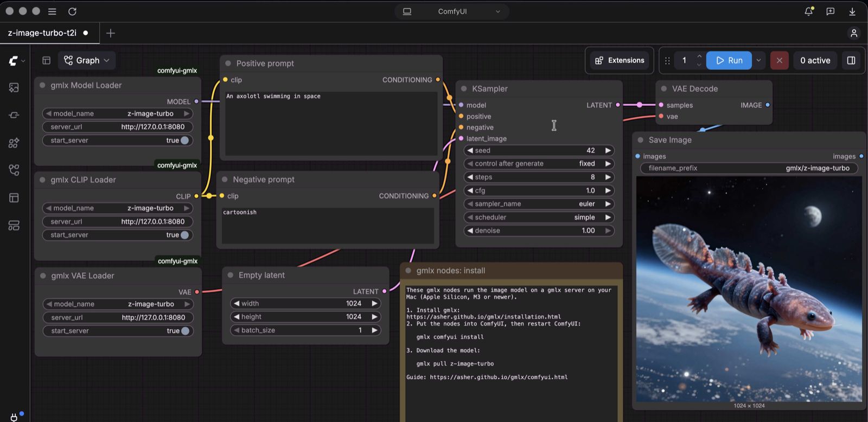
Task: Toggle the right side panel icon
Action: pos(851,60)
